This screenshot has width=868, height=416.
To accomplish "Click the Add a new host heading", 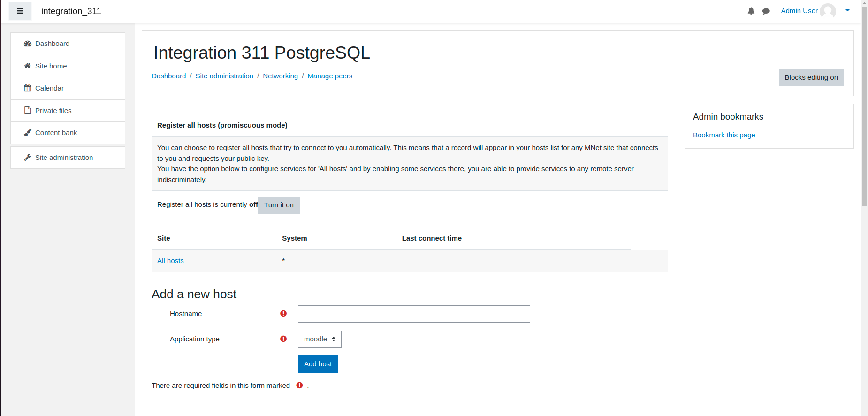I will tap(194, 294).
